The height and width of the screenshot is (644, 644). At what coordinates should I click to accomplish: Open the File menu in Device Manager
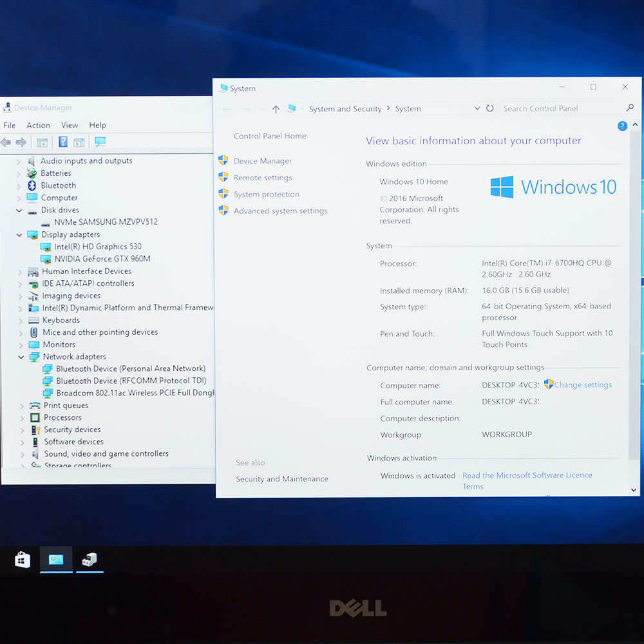(10, 126)
